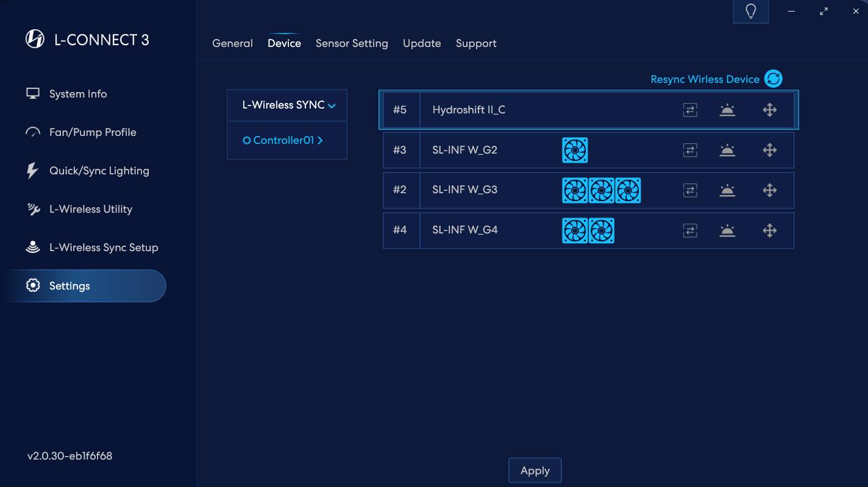Switch to the General tab
The height and width of the screenshot is (487, 868).
click(232, 43)
